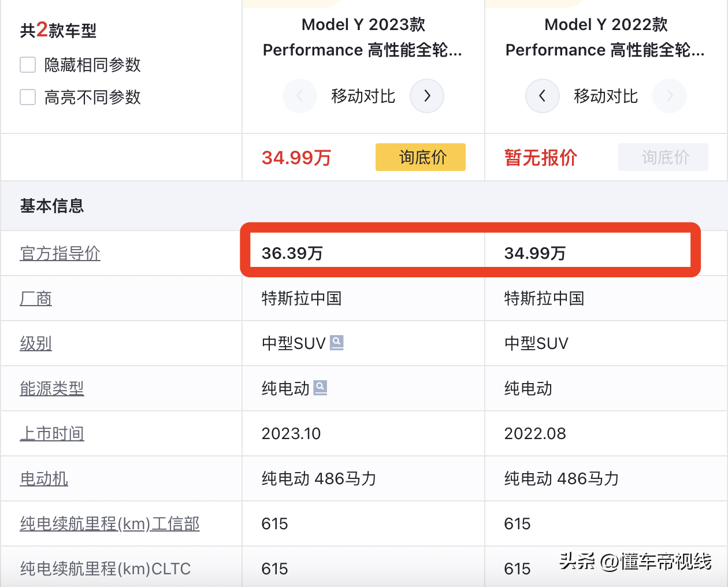
Task: Open the 上市时间 parameter link
Action: click(x=52, y=433)
